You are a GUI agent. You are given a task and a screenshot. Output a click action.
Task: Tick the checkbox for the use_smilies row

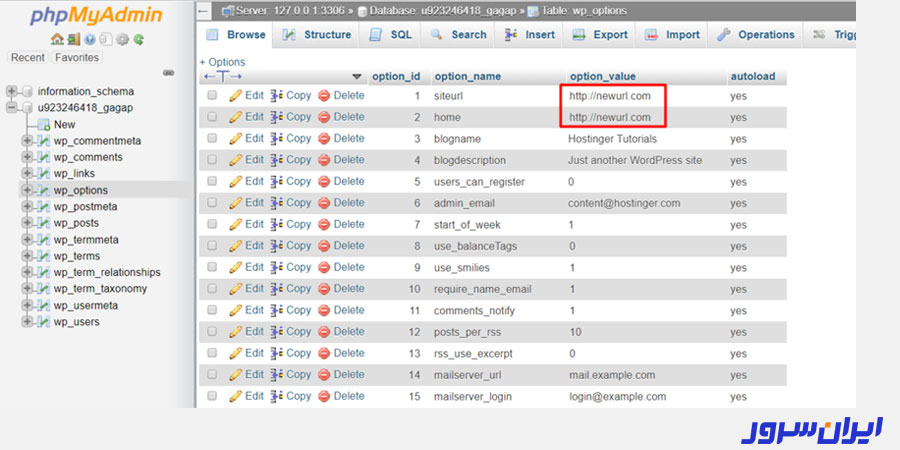point(212,267)
